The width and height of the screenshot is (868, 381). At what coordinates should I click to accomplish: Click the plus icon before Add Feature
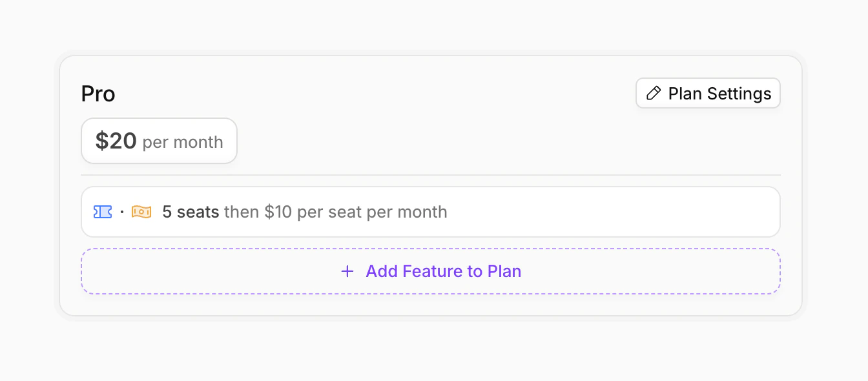347,271
